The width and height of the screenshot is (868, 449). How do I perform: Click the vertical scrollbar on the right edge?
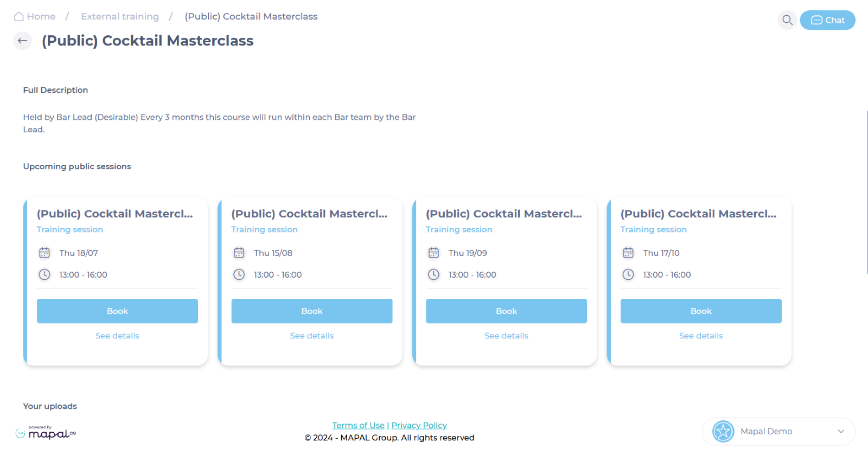click(x=866, y=192)
